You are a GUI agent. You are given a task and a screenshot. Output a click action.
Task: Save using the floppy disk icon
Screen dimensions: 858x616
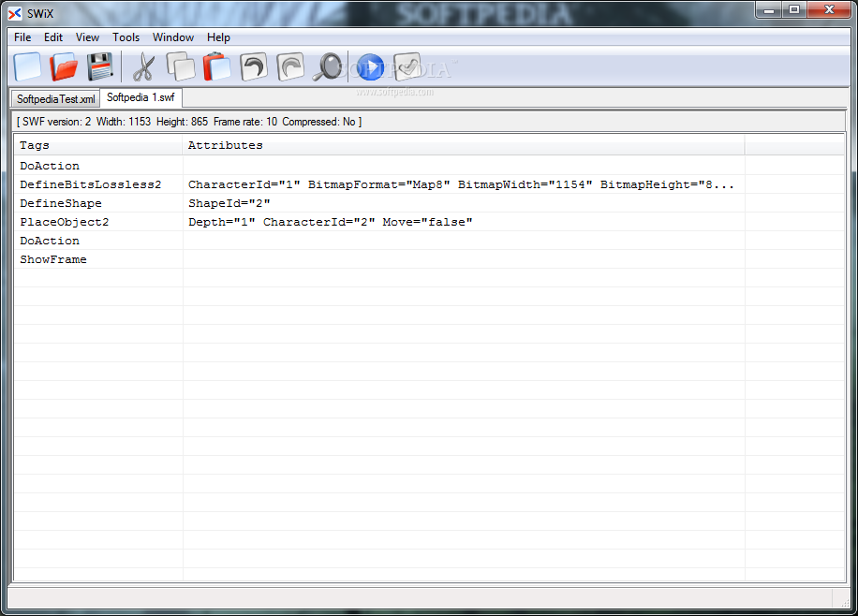[99, 66]
